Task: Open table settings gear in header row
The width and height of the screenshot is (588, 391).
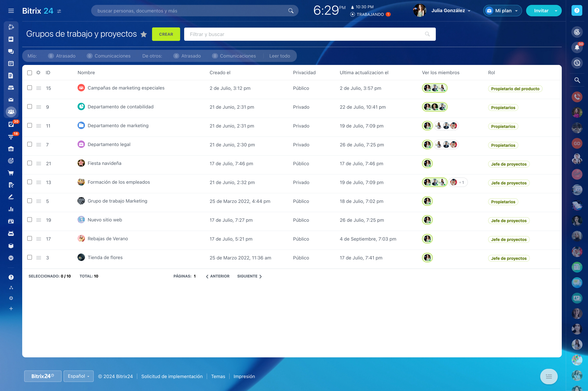Action: (x=38, y=73)
